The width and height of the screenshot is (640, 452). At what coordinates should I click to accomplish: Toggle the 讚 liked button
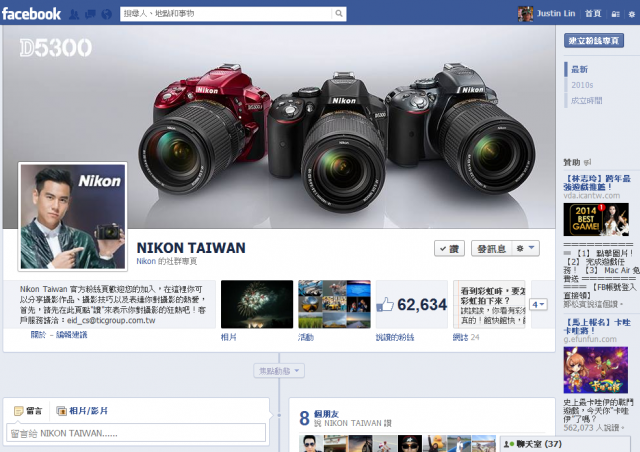449,248
